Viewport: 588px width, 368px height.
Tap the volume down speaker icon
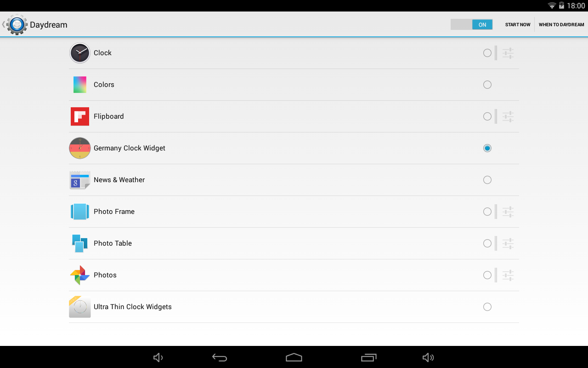tap(158, 357)
